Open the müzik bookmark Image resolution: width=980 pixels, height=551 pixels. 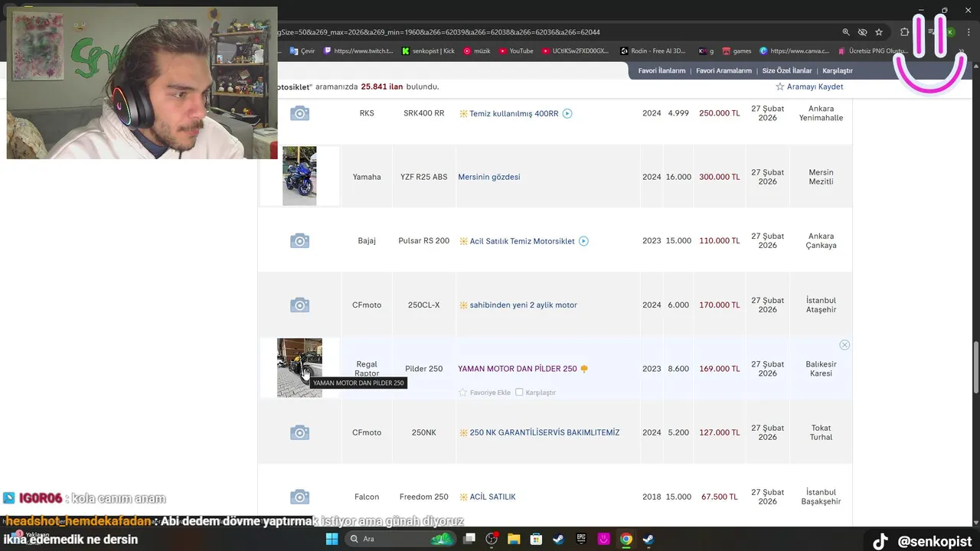click(x=476, y=51)
